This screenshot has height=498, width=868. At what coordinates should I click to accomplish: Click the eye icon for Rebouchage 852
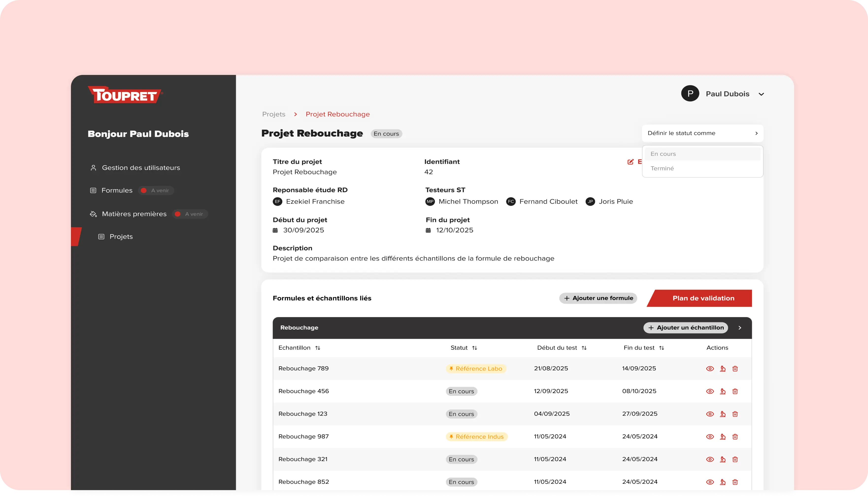tap(710, 482)
